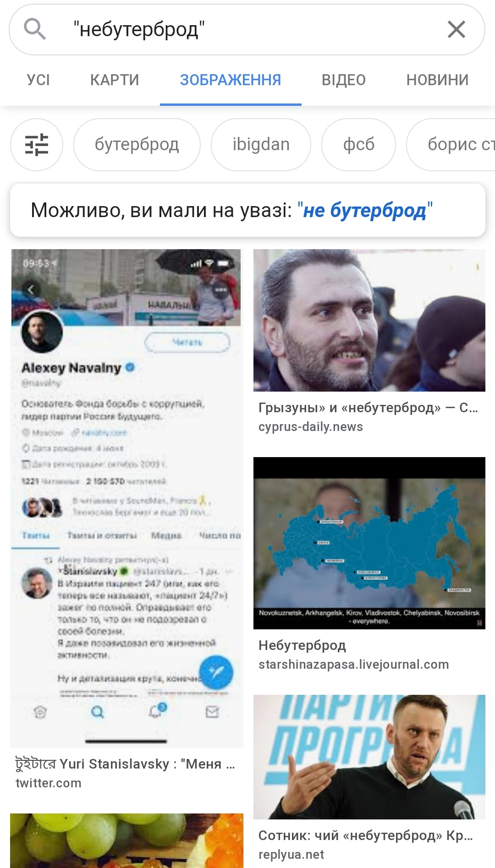Open the Партия Прогресса photo thumbnail
495x868 pixels.
(x=369, y=757)
